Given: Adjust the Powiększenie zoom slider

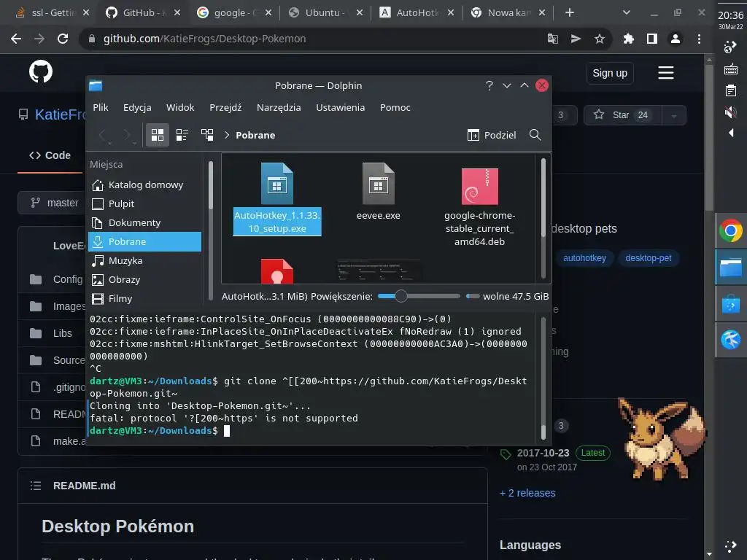Looking at the screenshot, I should tap(419, 296).
